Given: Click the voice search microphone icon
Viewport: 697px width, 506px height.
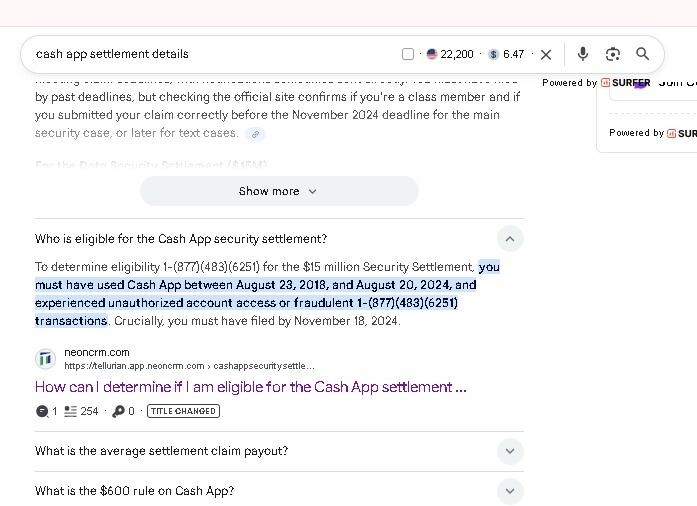Looking at the screenshot, I should [583, 54].
